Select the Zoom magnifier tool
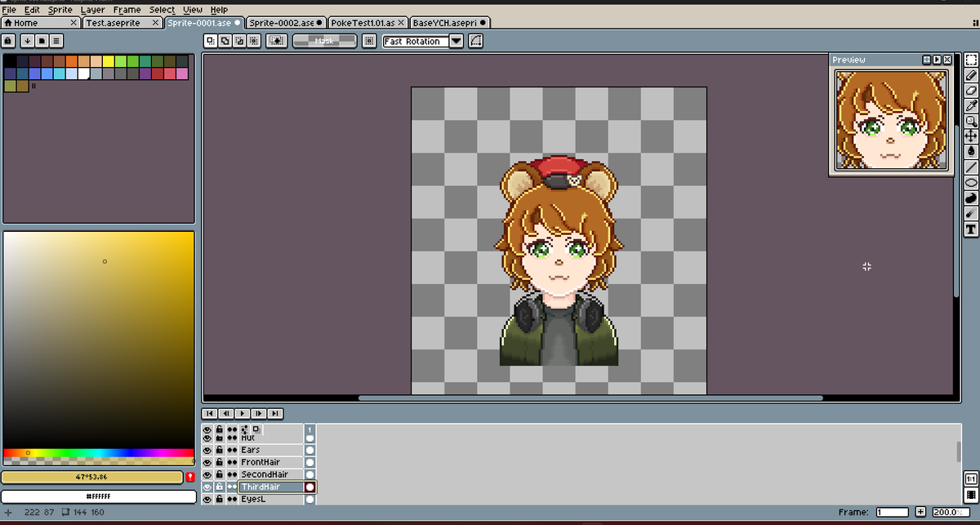The height and width of the screenshot is (525, 980). (972, 121)
